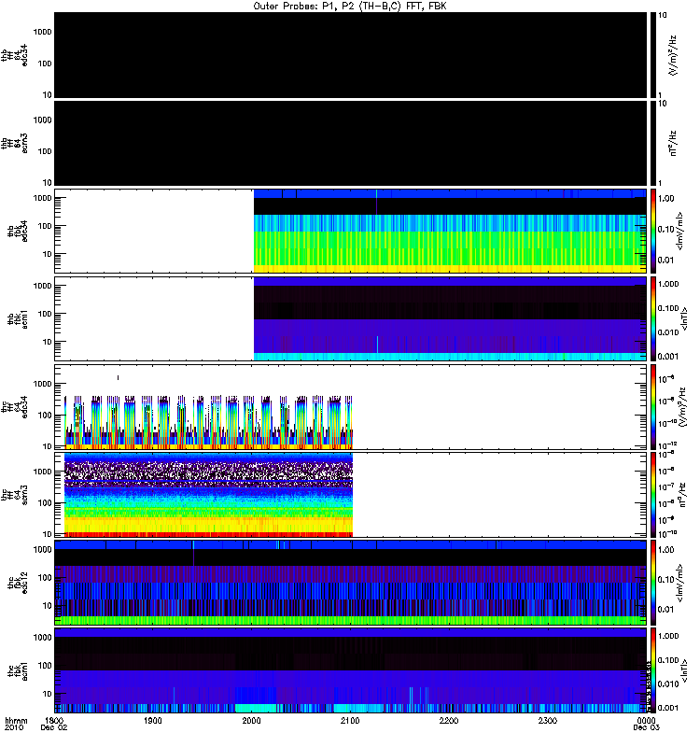Click the '1000' y-axis tick of thc fbk scm1
Screen dimensions: 700x747
43,638
